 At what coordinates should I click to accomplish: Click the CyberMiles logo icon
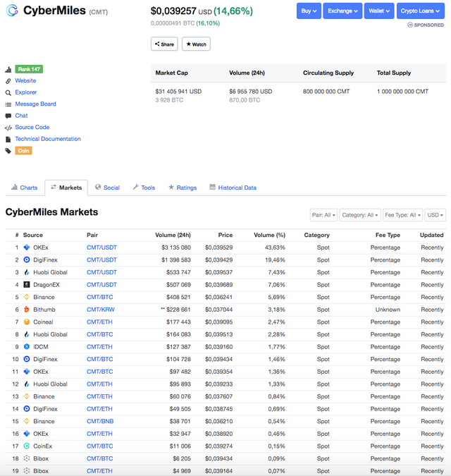point(12,11)
